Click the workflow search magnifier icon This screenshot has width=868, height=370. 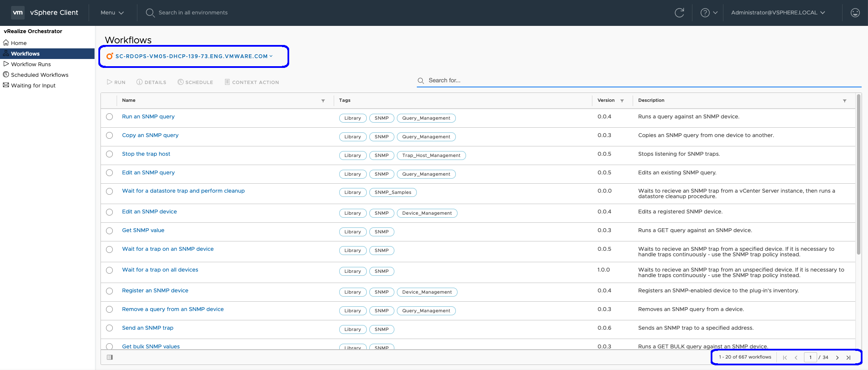point(421,81)
